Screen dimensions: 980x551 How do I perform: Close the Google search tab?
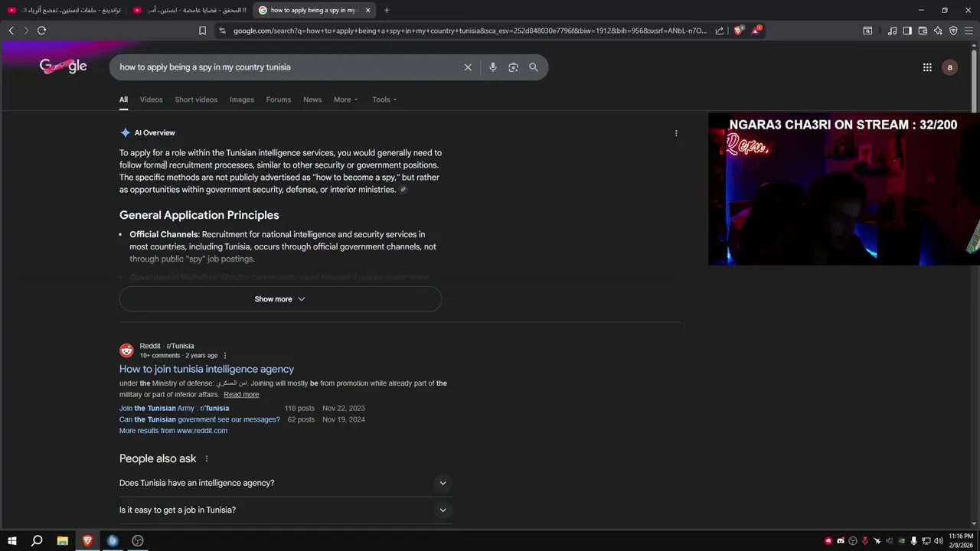click(x=368, y=10)
